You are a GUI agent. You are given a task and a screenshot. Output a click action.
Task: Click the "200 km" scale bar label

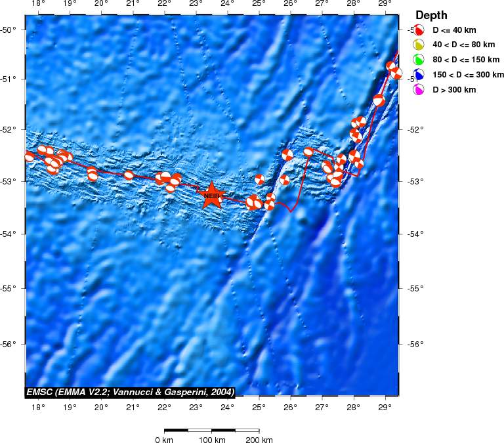pyautogui.click(x=259, y=440)
